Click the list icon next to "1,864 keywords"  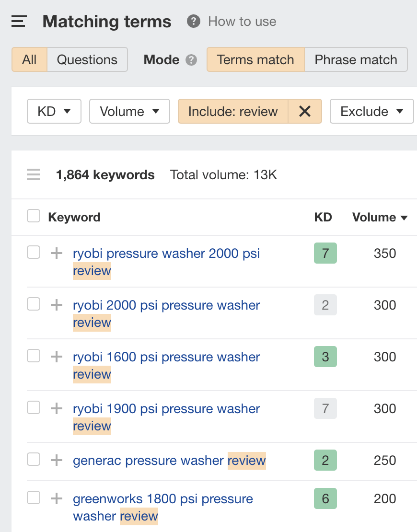33,174
